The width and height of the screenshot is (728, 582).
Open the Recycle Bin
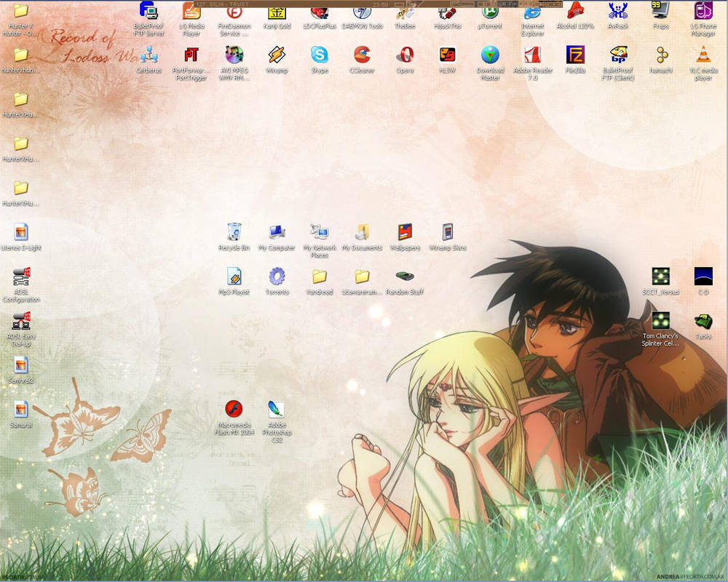point(234,232)
